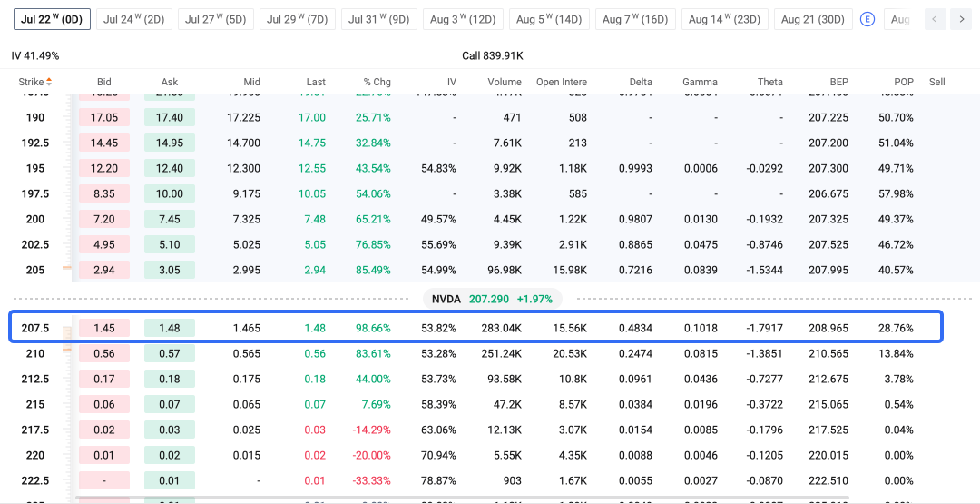Sort by Strike using the sort arrows
980x504 pixels.
pos(49,82)
